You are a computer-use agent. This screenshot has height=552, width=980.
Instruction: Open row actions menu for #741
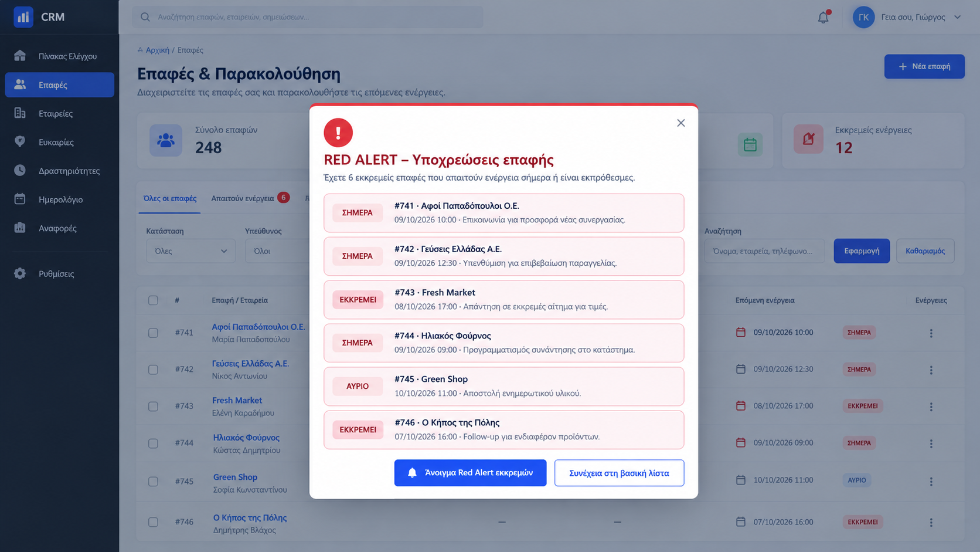point(931,333)
